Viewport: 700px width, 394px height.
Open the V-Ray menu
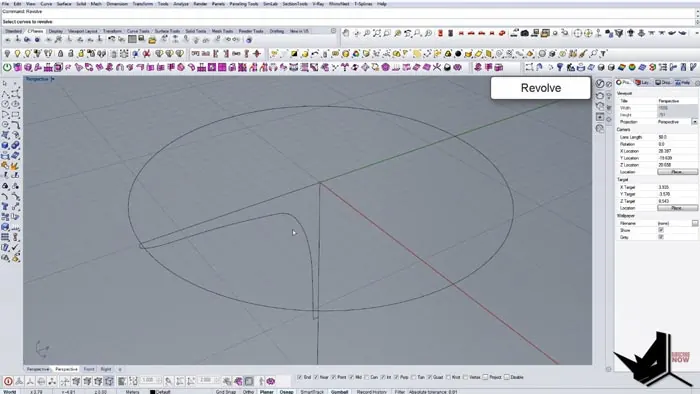point(318,4)
